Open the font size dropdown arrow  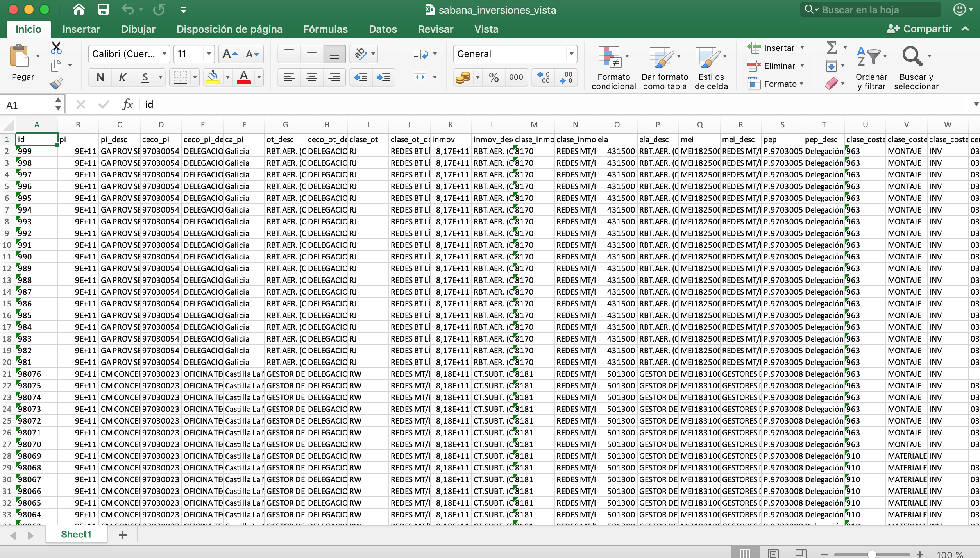pos(209,54)
